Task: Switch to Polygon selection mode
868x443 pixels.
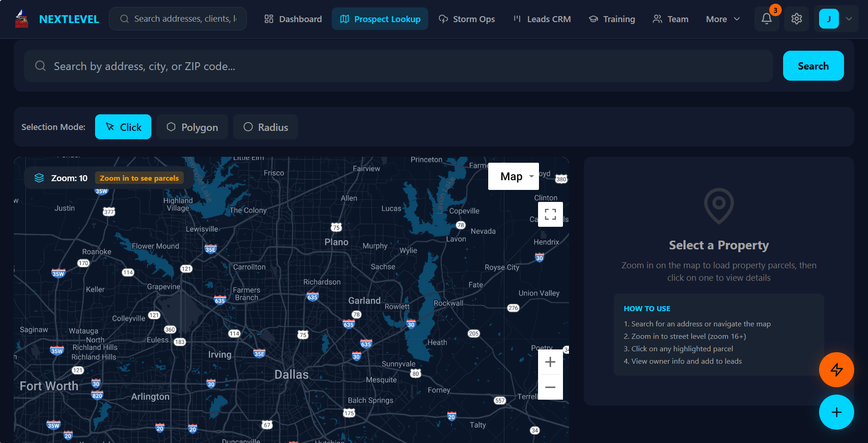Action: click(x=192, y=127)
